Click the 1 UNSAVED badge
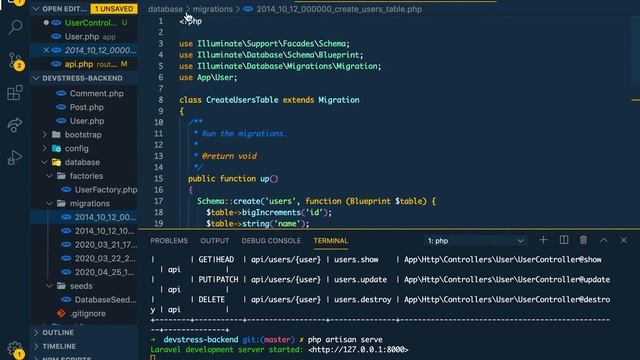Viewport: 640px width, 360px height. click(114, 9)
